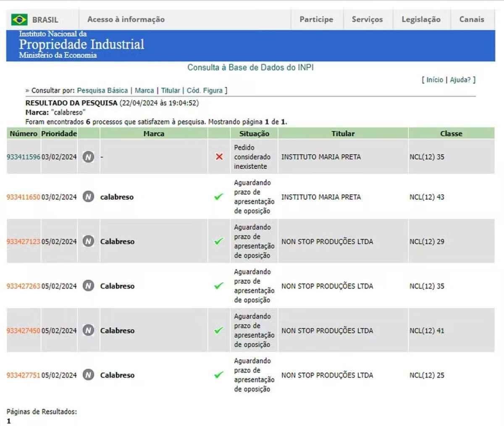Image resolution: width=504 pixels, height=426 pixels.
Task: Click the N icon in row 933427123
Action: click(88, 241)
